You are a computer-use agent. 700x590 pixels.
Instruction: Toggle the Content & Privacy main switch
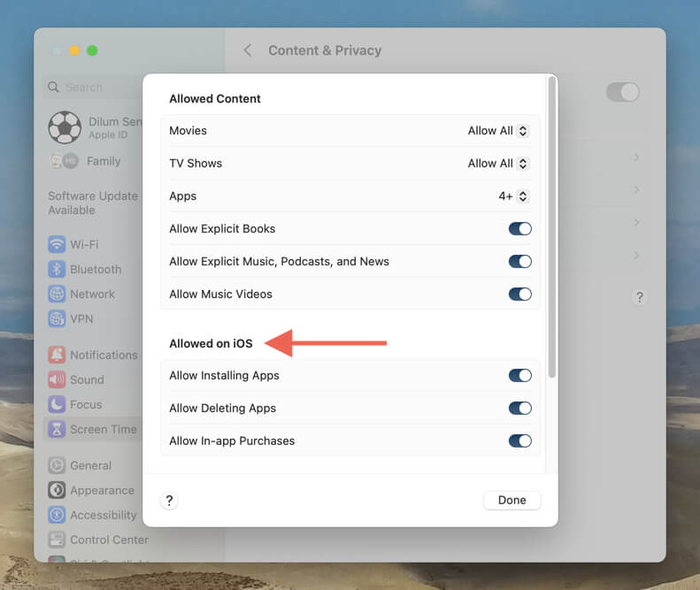pos(623,92)
